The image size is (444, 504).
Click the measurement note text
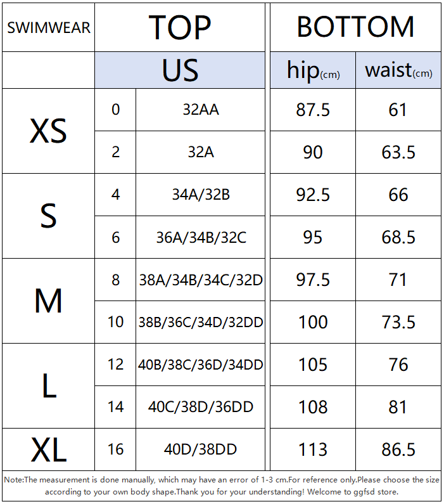pos(222,486)
